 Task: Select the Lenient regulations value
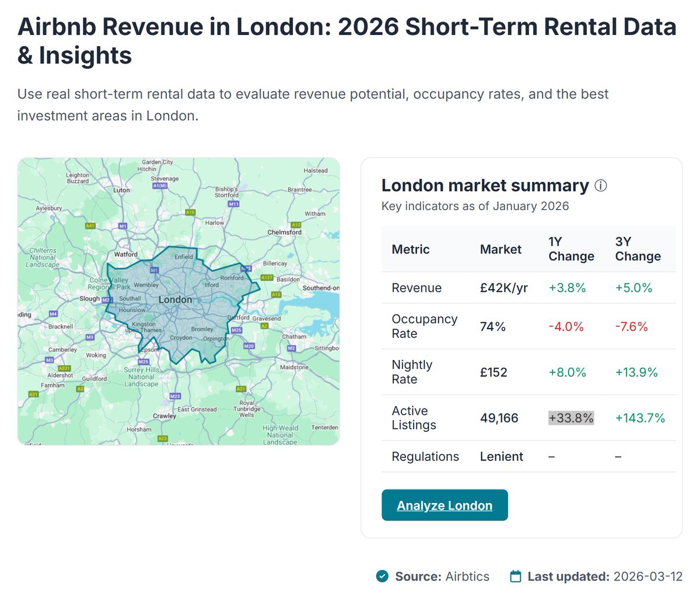point(502,456)
